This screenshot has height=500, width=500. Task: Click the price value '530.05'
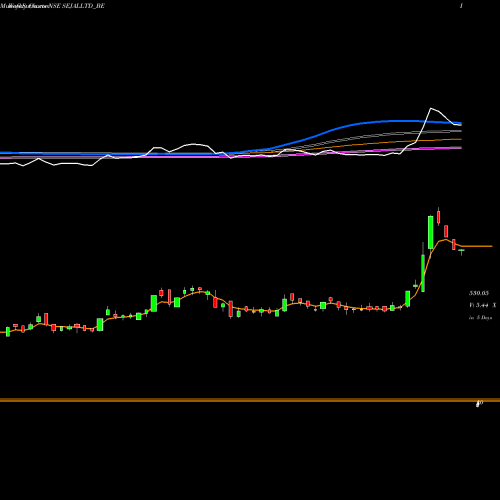479,293
